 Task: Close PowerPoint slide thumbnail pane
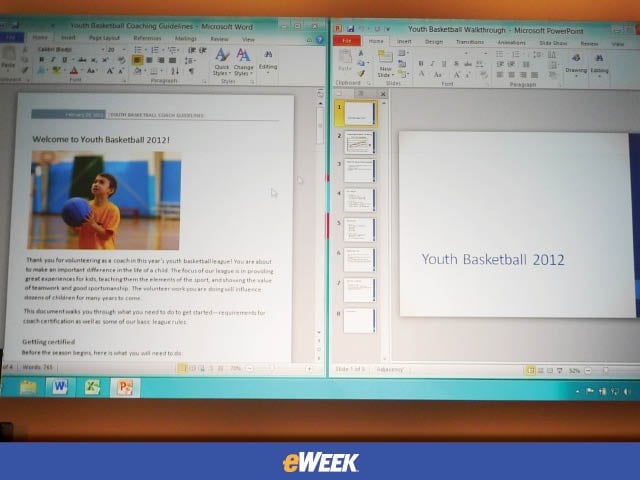[x=383, y=94]
